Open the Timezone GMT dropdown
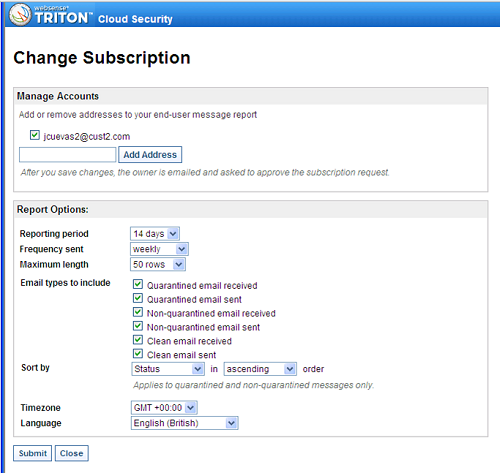This screenshot has width=500, height=473. [x=164, y=408]
